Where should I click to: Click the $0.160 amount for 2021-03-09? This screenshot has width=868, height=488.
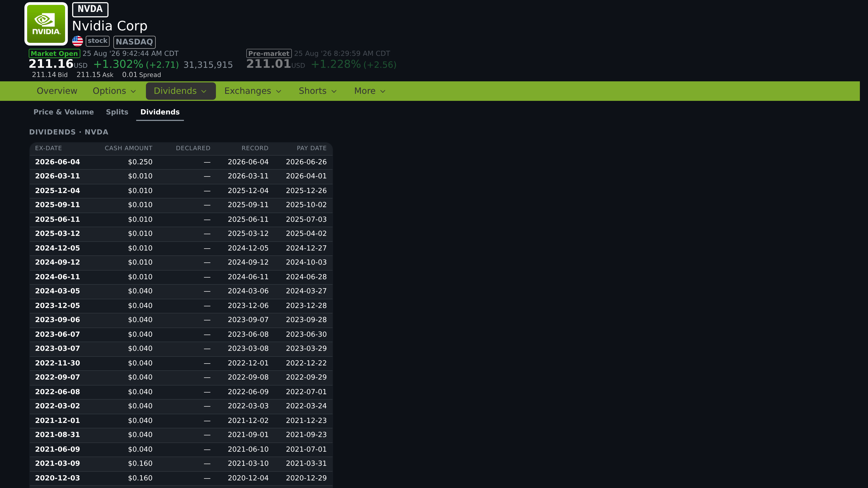pos(140,463)
